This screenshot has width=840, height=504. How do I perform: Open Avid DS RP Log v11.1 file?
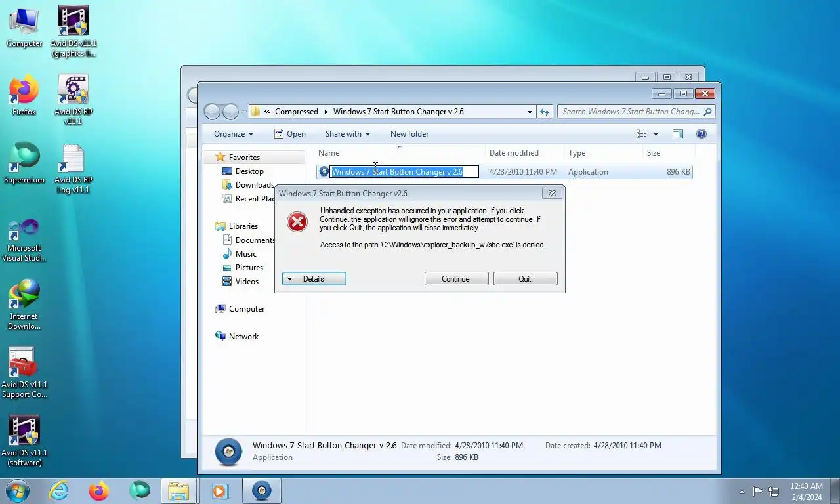[73, 169]
